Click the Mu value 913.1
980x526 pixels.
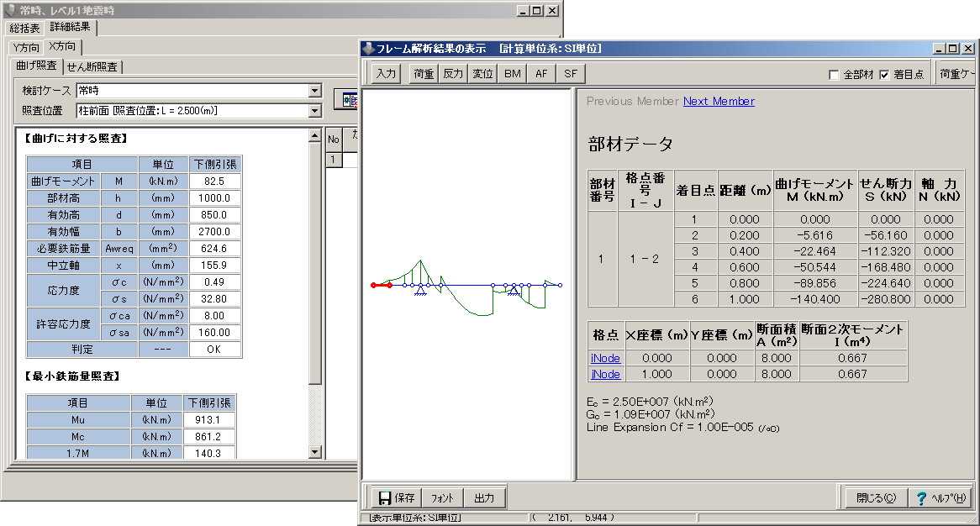[x=208, y=420]
